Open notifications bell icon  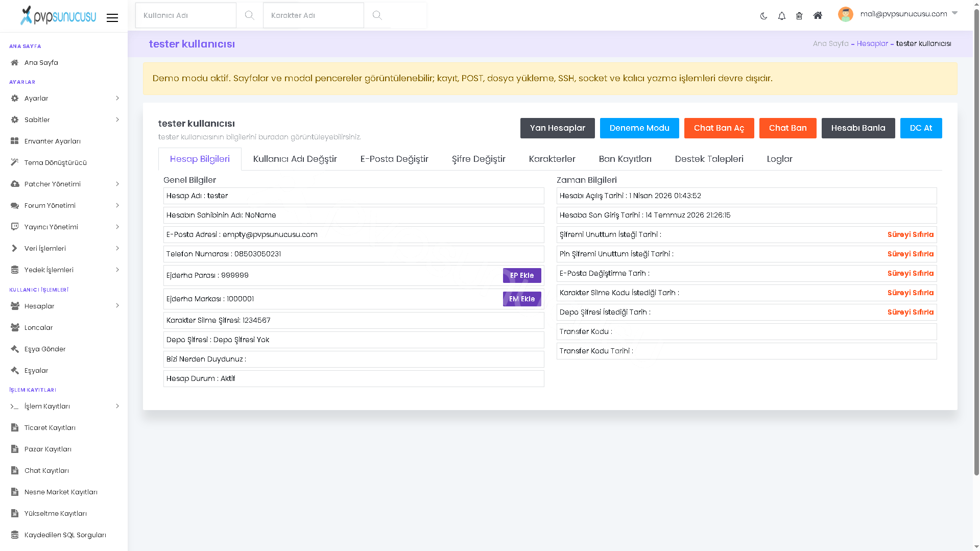pos(781,16)
